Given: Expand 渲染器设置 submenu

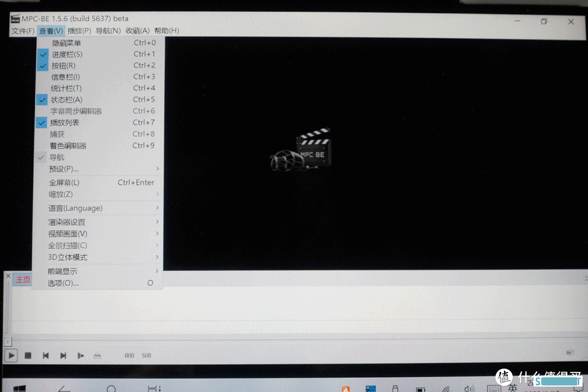Looking at the screenshot, I should pos(98,222).
